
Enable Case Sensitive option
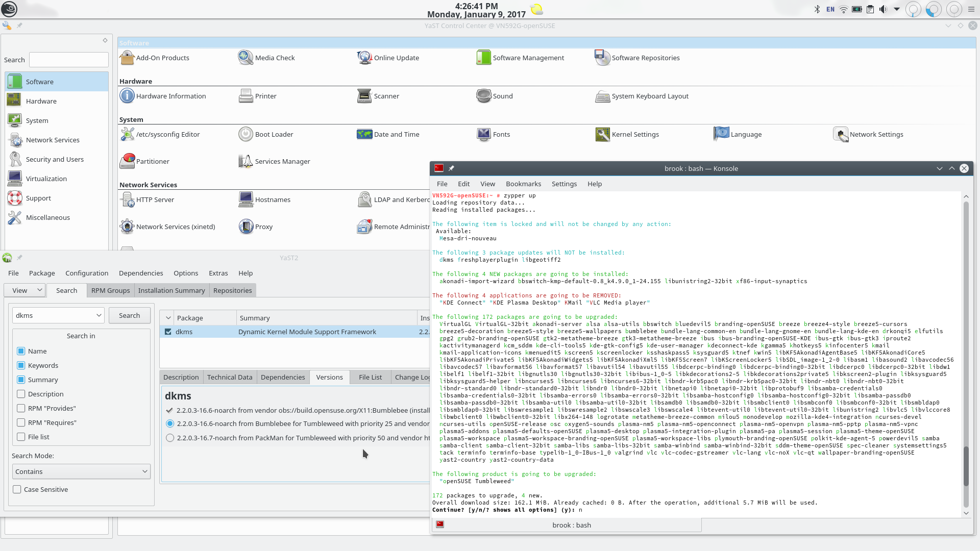point(17,489)
